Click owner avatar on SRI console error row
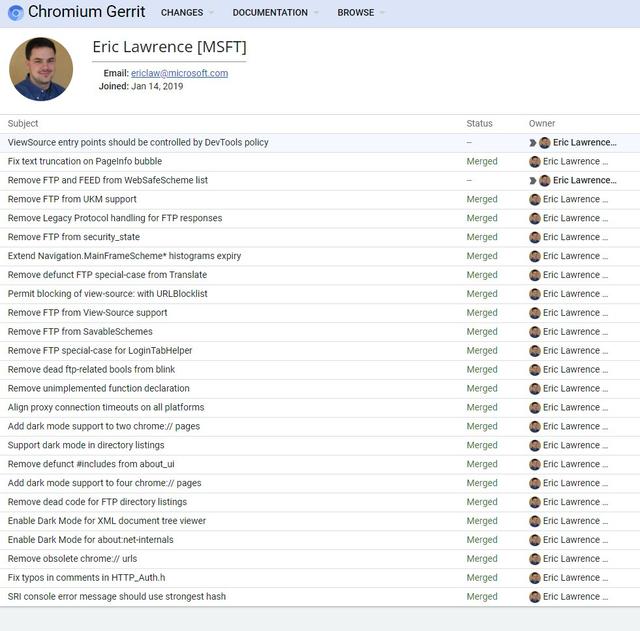Screen dimensions: 640x631 535,597
